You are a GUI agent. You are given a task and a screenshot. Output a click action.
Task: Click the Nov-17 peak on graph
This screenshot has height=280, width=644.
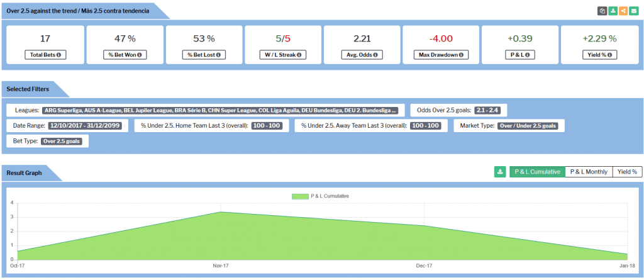point(221,212)
